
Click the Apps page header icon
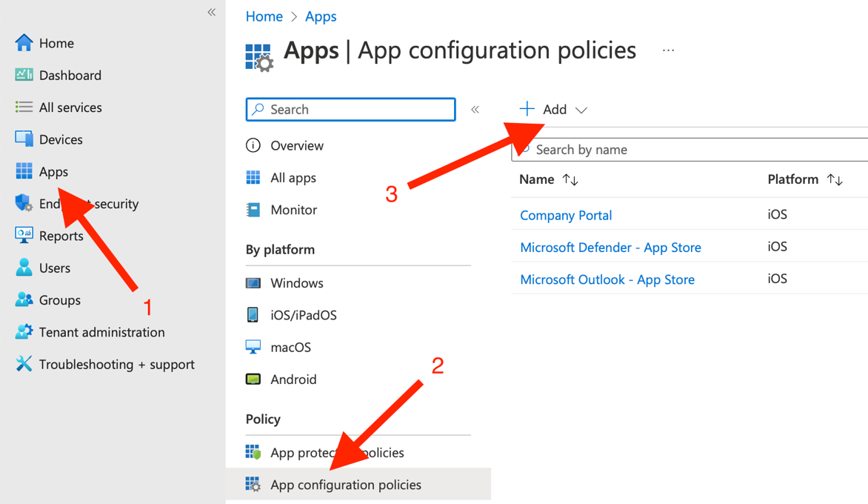coord(259,58)
